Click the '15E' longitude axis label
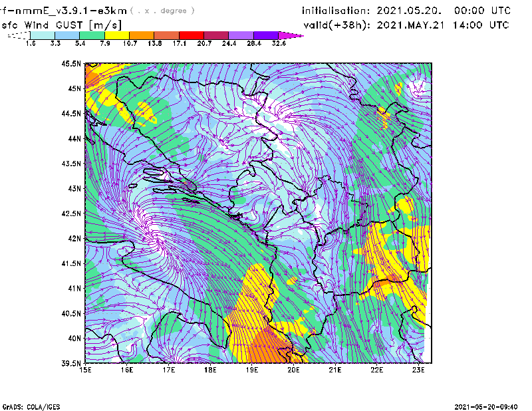532x411 pixels. click(x=85, y=370)
